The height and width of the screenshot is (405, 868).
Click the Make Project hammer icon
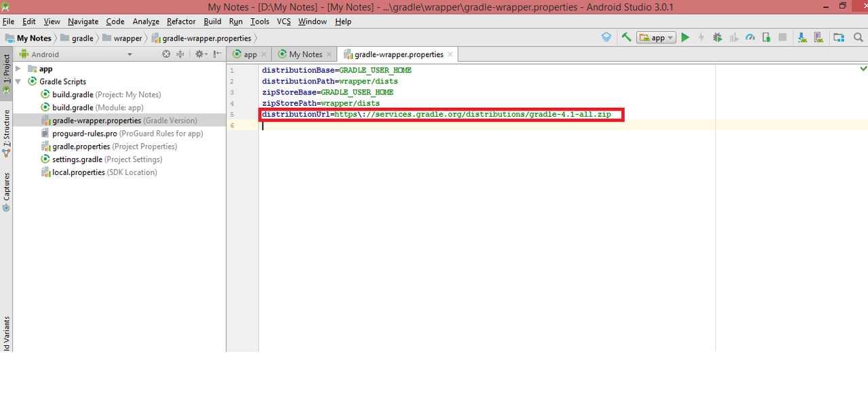tap(626, 38)
